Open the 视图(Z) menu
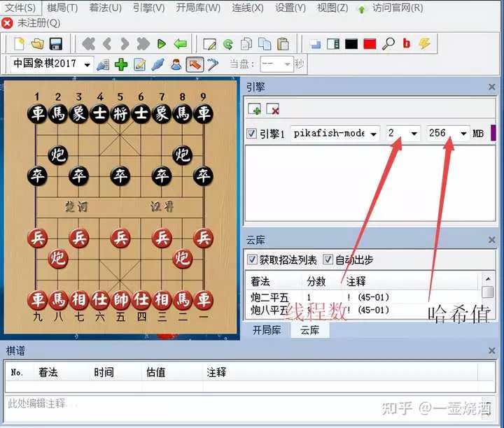 [332, 8]
